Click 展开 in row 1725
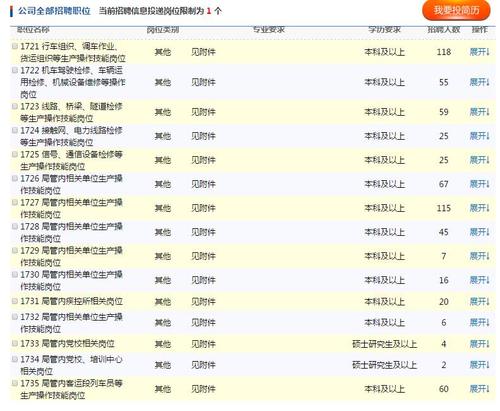500x411 pixels. coord(479,160)
